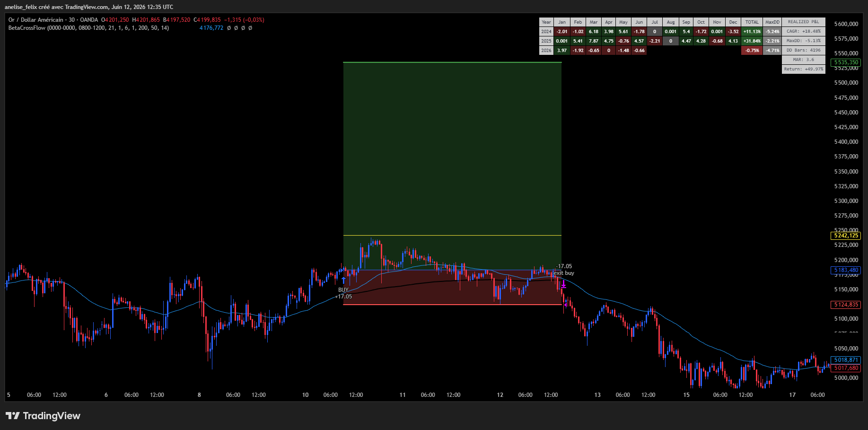Click the green take-profit price label 5535,350
868x430 pixels.
click(846, 62)
